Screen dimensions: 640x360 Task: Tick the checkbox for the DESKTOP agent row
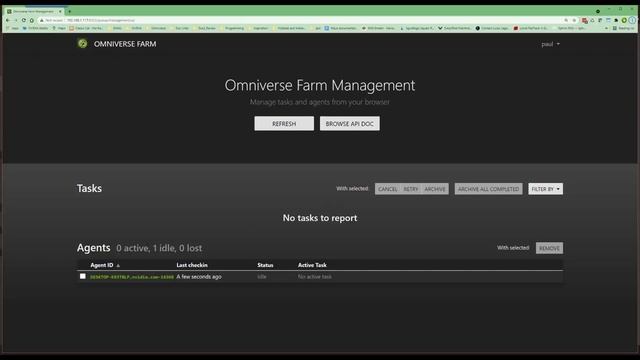tap(83, 276)
